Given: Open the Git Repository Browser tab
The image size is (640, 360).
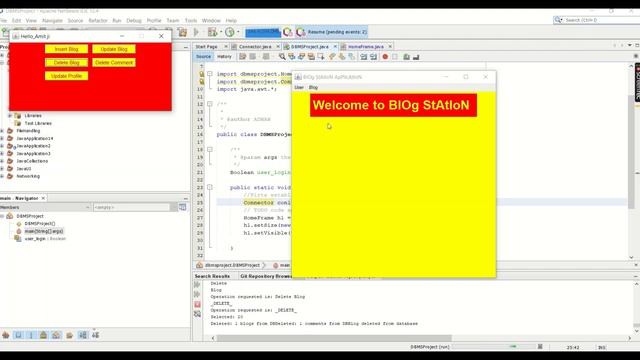Looking at the screenshot, I should pos(266,276).
